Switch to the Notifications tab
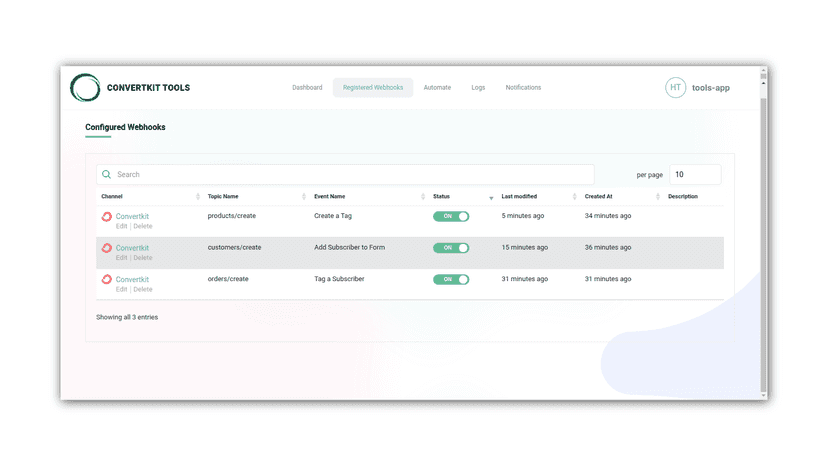 click(523, 88)
